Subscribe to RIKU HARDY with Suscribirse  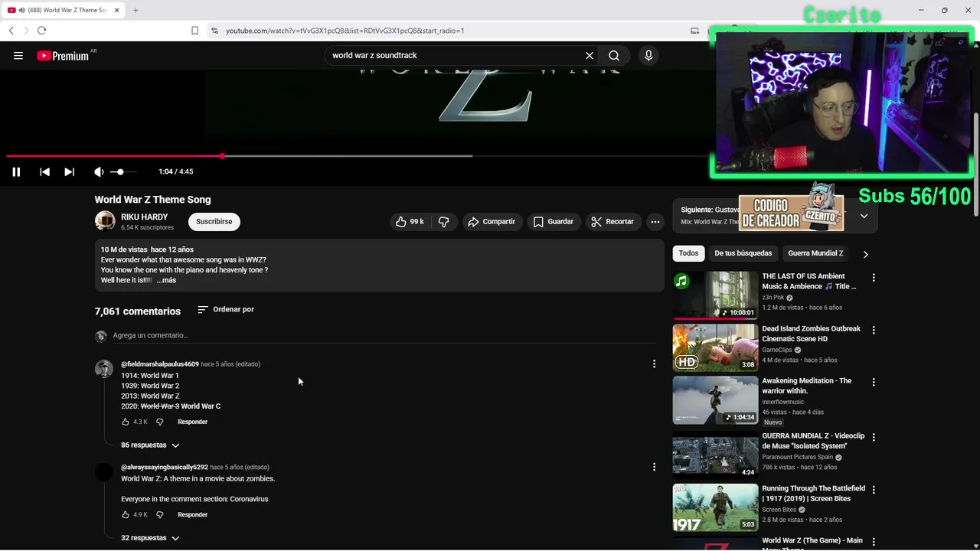click(214, 221)
